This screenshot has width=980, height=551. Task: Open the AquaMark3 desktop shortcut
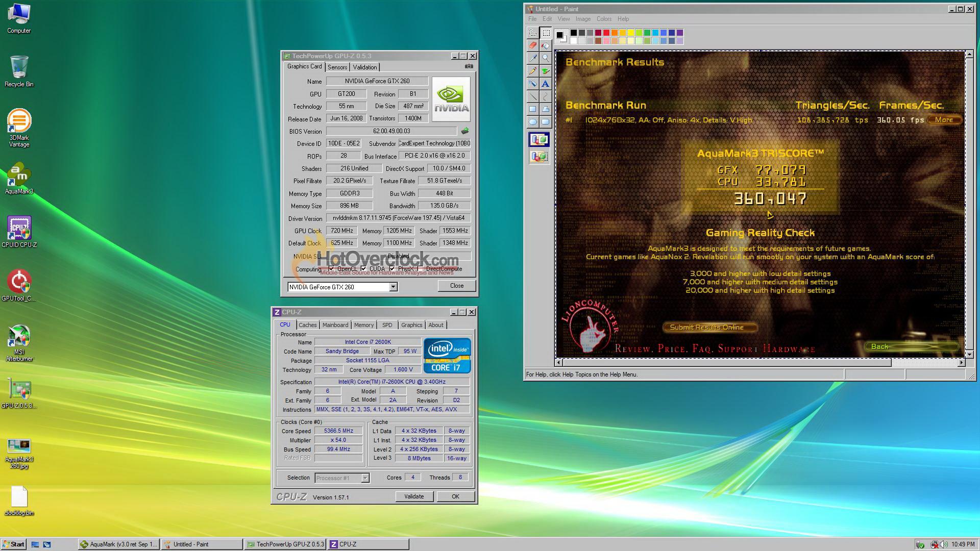(x=19, y=179)
